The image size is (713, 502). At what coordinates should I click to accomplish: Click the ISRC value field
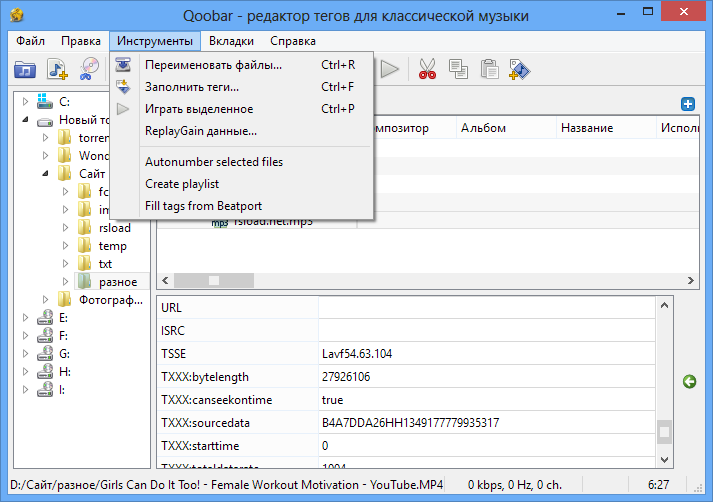[487, 331]
